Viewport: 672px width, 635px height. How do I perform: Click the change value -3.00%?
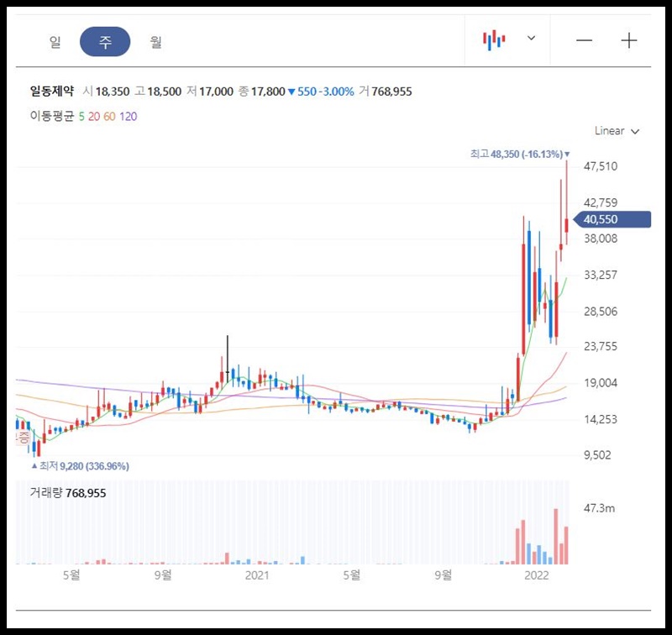(337, 92)
